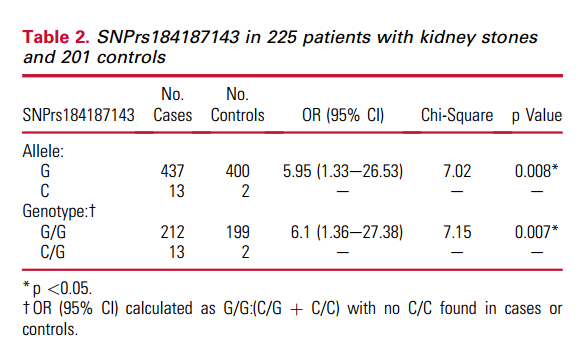Click the p value 0.008*
This screenshot has height=360, width=582.
[x=536, y=171]
